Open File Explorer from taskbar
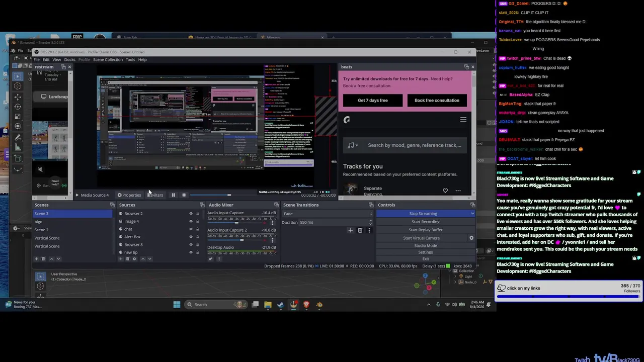 pyautogui.click(x=268, y=304)
